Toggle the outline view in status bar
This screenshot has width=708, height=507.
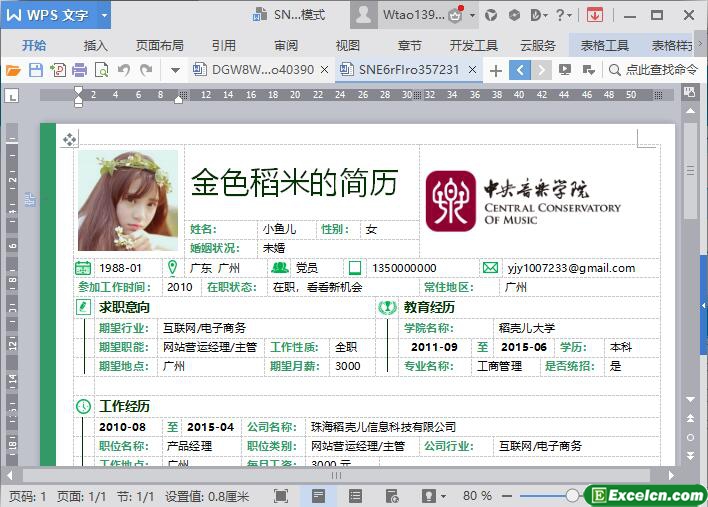point(355,495)
